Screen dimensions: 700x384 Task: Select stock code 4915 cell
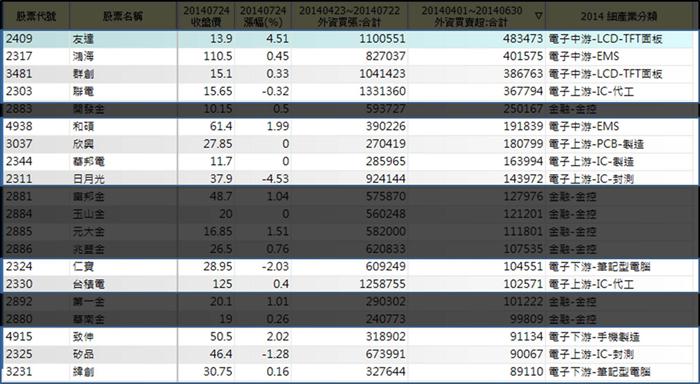(x=19, y=336)
